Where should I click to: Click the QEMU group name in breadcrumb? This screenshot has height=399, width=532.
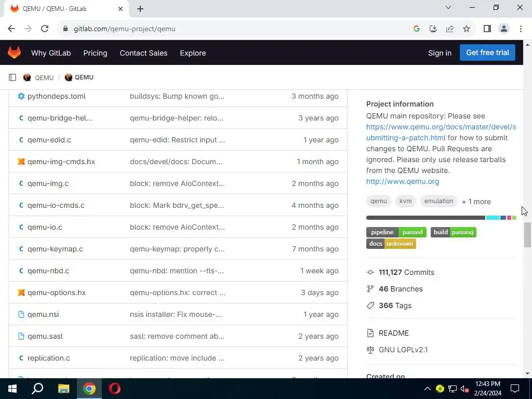click(44, 78)
